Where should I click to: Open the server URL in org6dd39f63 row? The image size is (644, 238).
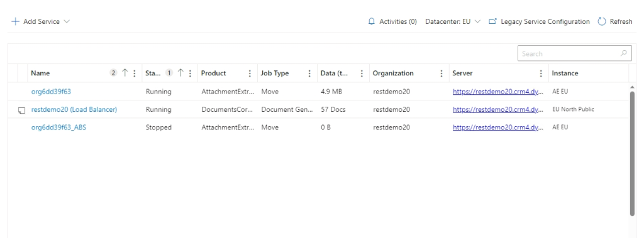coord(498,92)
